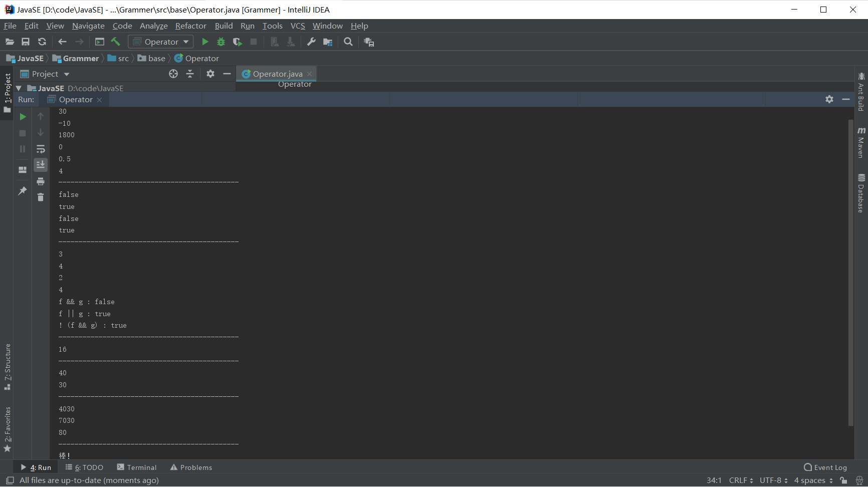
Task: Open the Build menu
Action: click(224, 26)
